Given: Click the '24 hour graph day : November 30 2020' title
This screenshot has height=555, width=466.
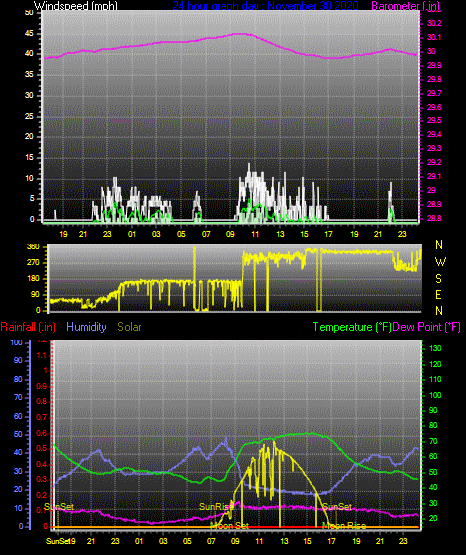Looking at the screenshot, I should [265, 6].
